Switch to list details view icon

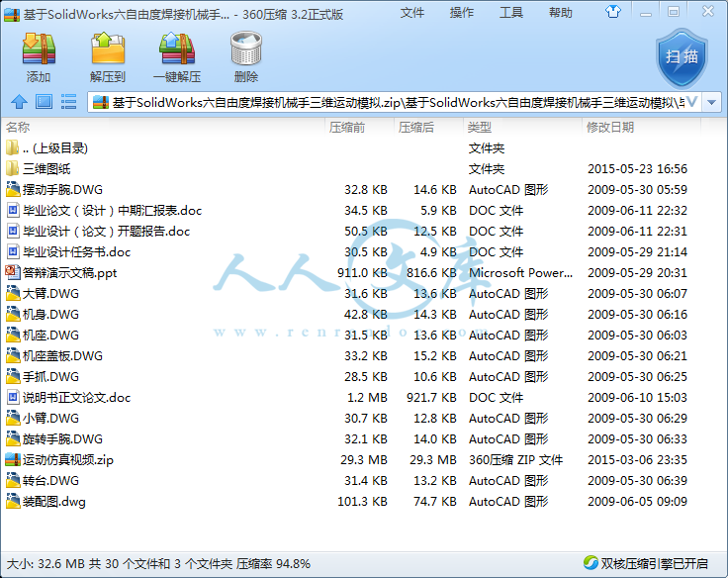(68, 101)
